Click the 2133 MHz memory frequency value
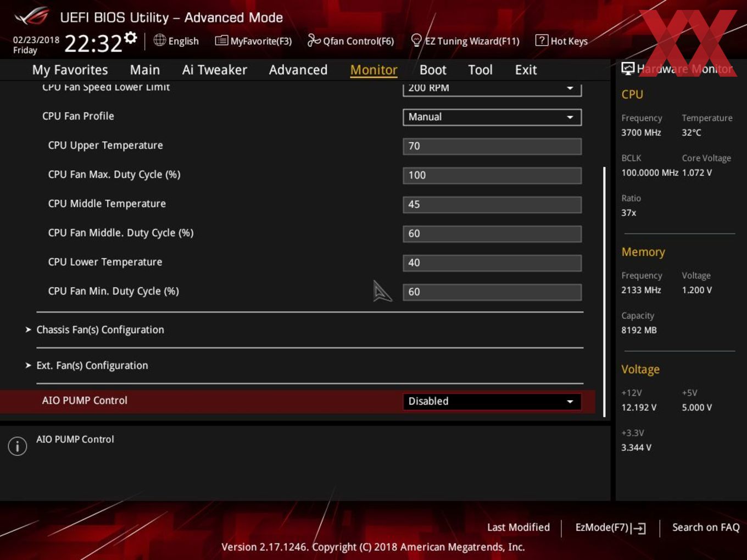 pyautogui.click(x=641, y=290)
